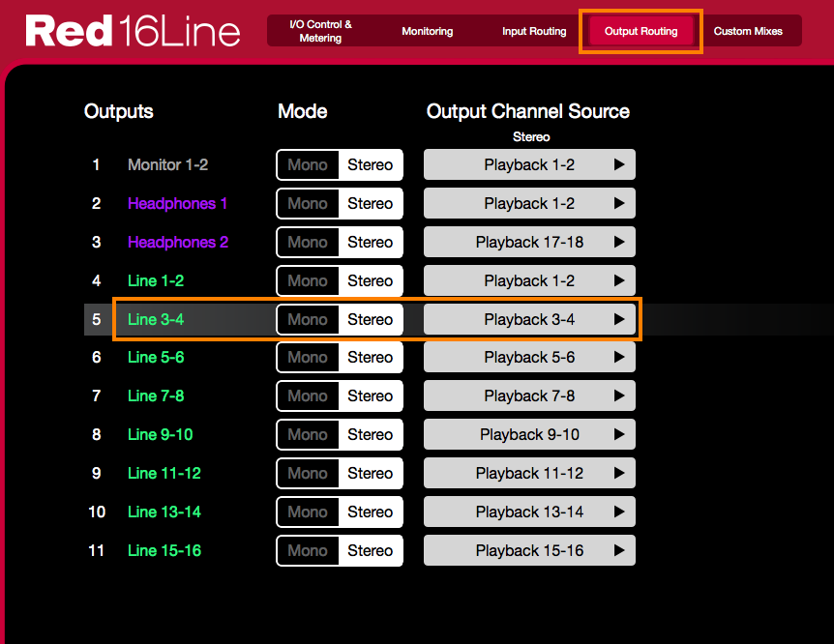This screenshot has height=644, width=834.
Task: Set Headphones 2 mode to Mono
Action: 308,242
